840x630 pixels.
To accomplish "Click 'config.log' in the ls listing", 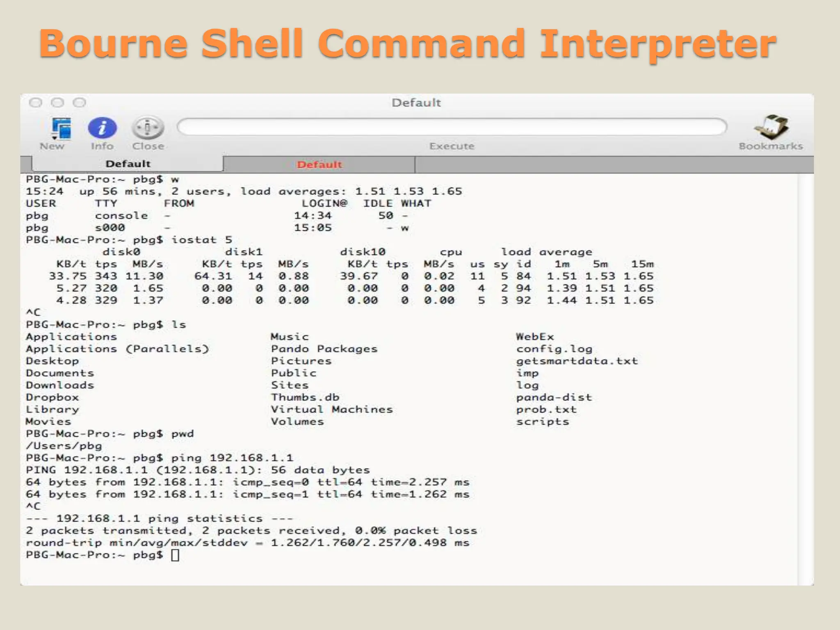I will (x=554, y=349).
